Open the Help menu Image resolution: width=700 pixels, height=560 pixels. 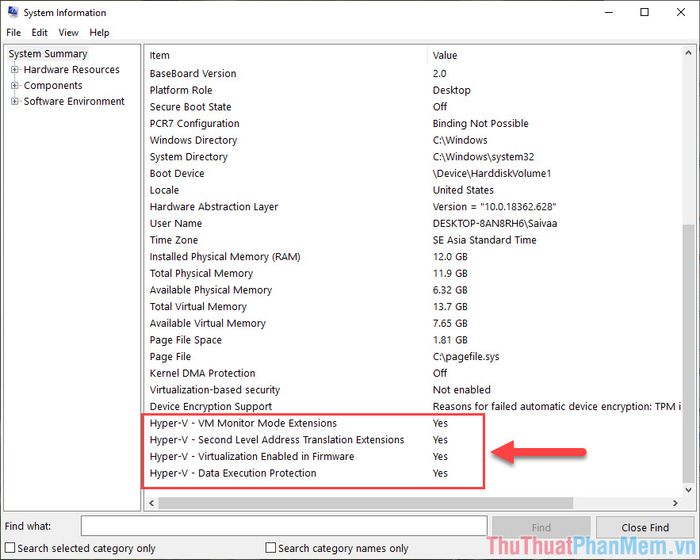click(99, 33)
